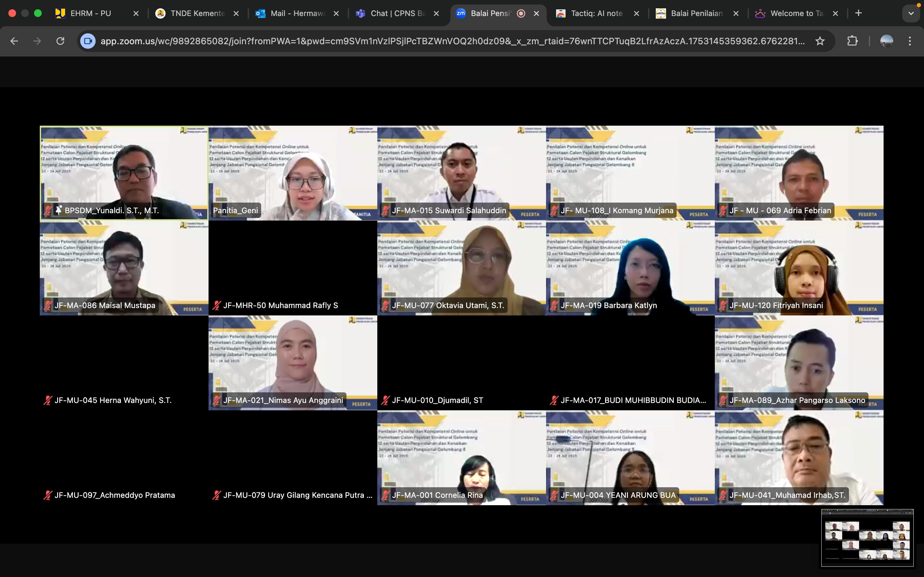
Task: Click pin icon on BPSDM_Yunaldi tile
Action: (58, 210)
